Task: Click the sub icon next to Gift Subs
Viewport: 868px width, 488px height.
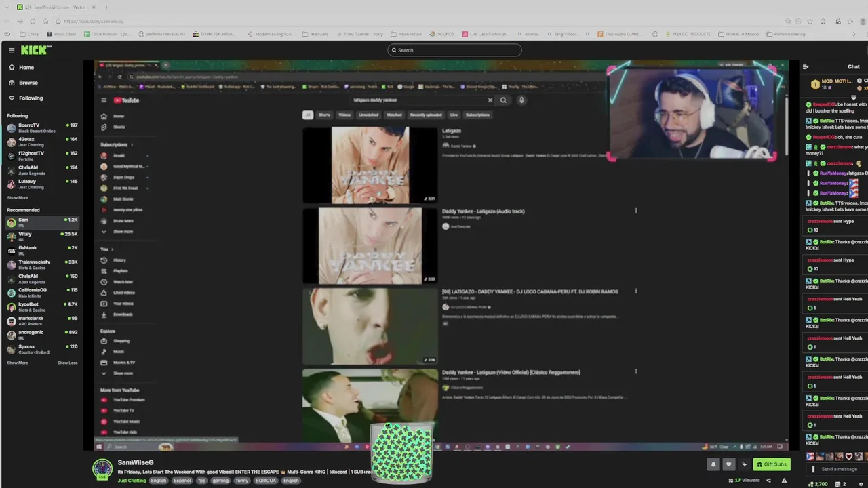Action: click(x=744, y=464)
